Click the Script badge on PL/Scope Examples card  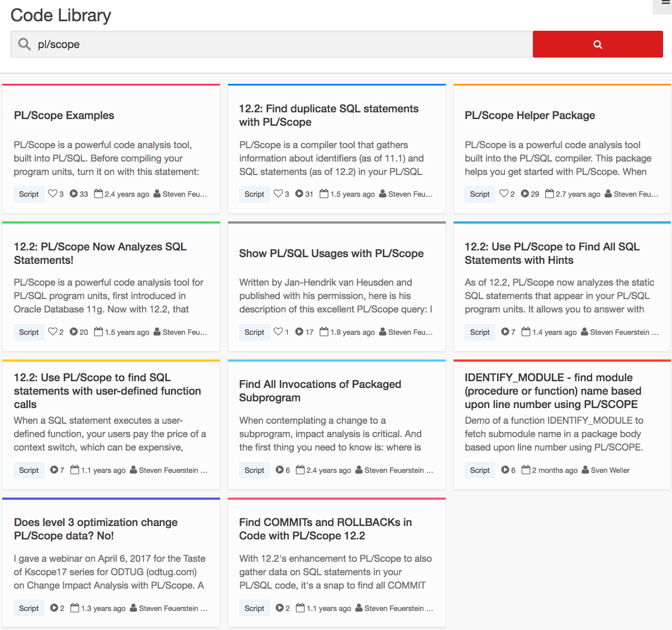[28, 193]
